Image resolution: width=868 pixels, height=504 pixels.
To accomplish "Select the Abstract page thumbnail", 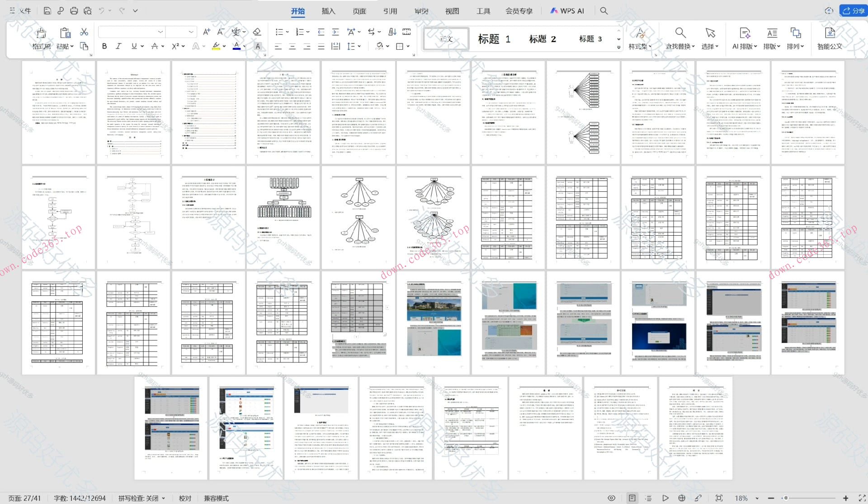I will [x=134, y=112].
